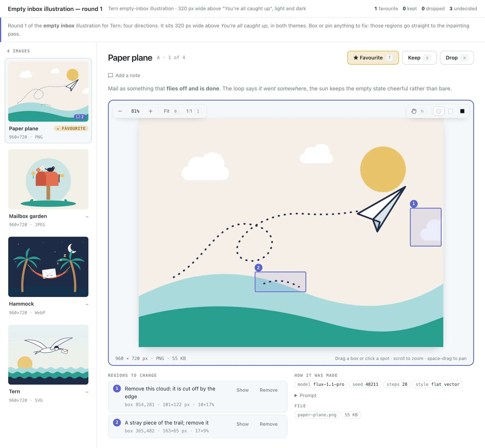Mark Paper plane as Favourite
Screen dimensions: 485x448
[x=373, y=58]
